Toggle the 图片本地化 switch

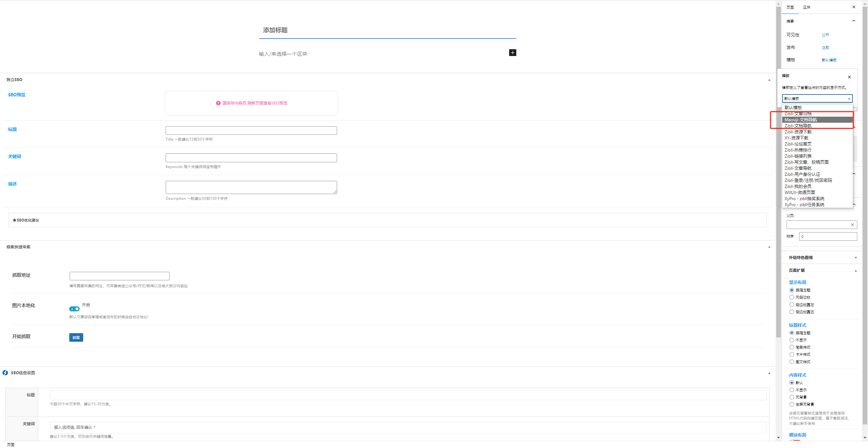point(74,309)
